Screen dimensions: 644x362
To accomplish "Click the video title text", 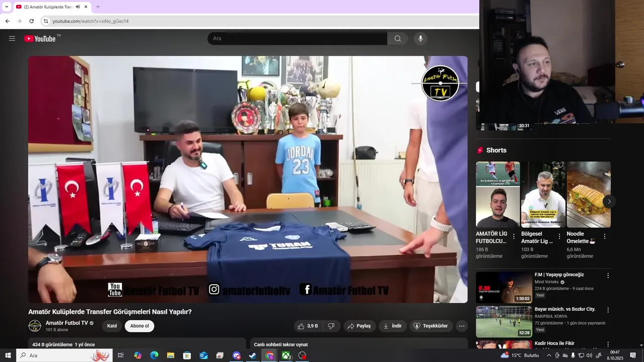I will tap(110, 312).
